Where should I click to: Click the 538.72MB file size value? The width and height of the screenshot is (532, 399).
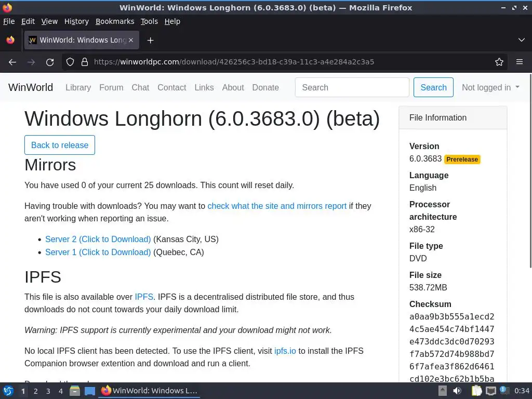coord(428,288)
